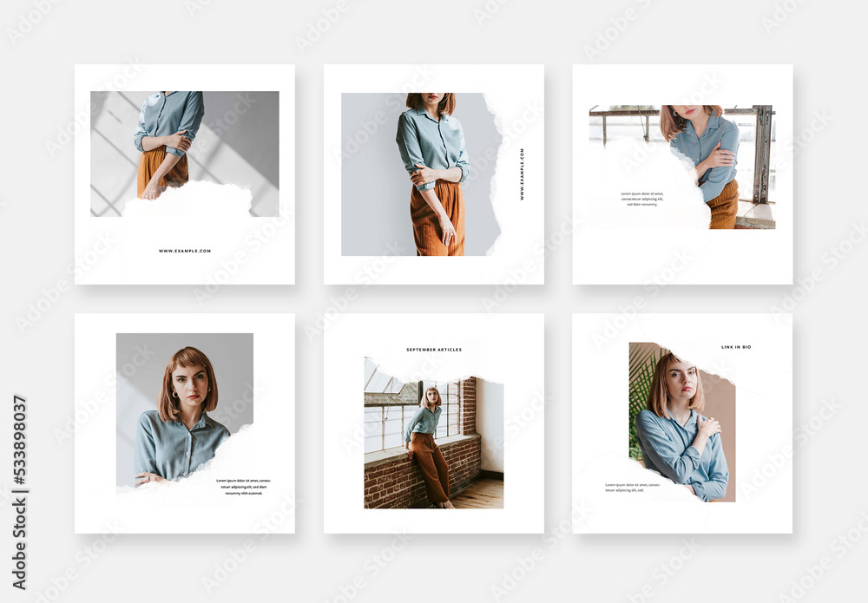Select the template card with horizontal WWW.EXAMPLE.COM text
Screen dimensions: 868x603
(185, 174)
